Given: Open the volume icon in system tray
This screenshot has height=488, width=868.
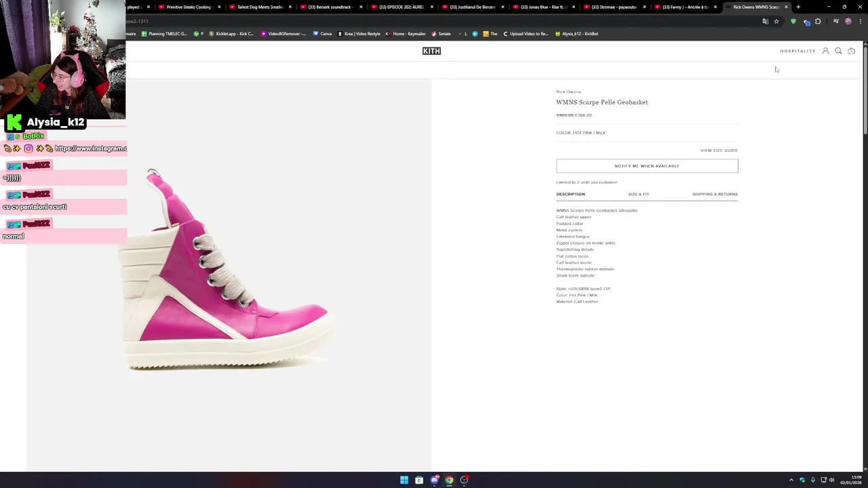Looking at the screenshot, I should tap(832, 480).
